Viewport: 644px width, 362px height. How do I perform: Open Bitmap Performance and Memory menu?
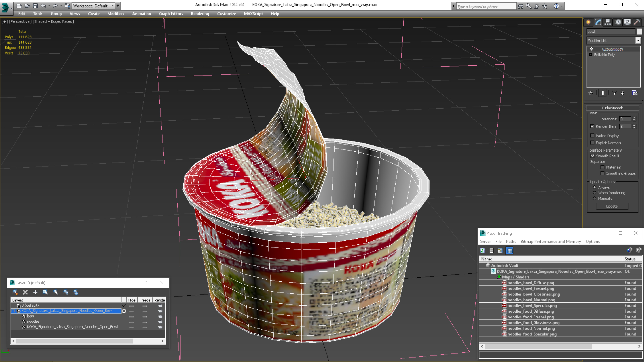coord(551,242)
